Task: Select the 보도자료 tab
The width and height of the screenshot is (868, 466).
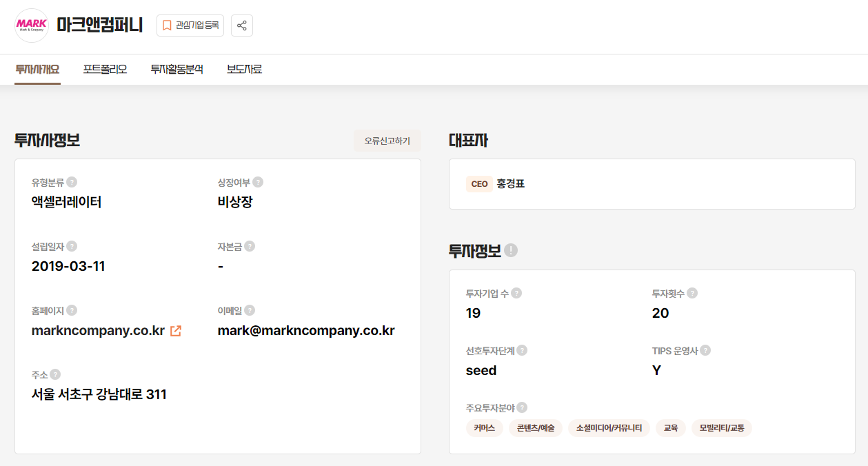Action: tap(243, 70)
